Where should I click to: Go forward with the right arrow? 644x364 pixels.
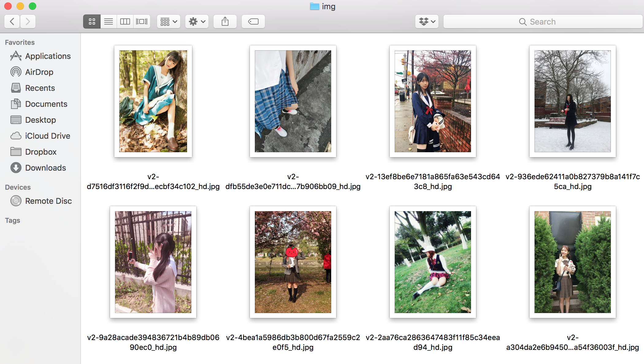coord(28,21)
